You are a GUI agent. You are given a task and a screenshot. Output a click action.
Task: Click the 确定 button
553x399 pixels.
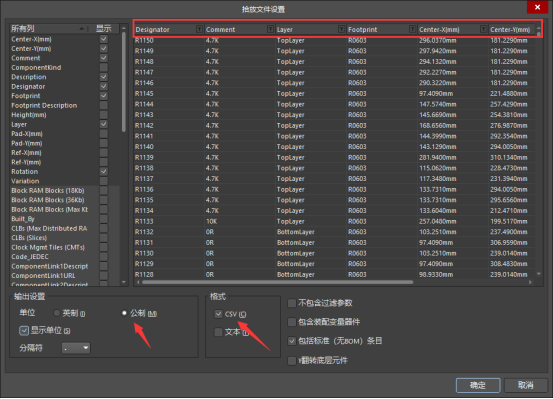478,385
